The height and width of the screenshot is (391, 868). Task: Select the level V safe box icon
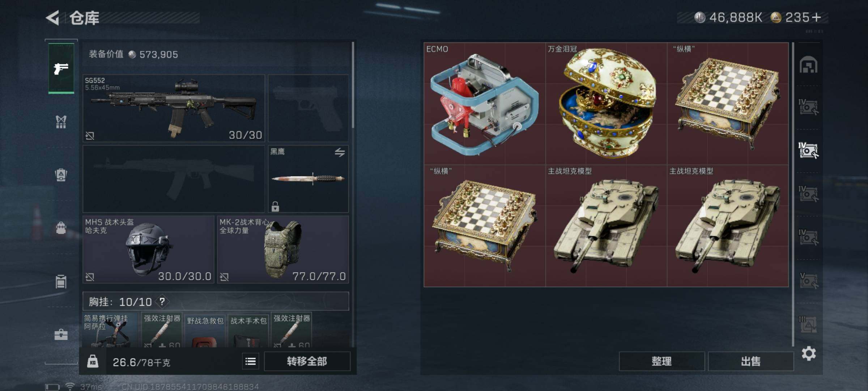coord(808,281)
